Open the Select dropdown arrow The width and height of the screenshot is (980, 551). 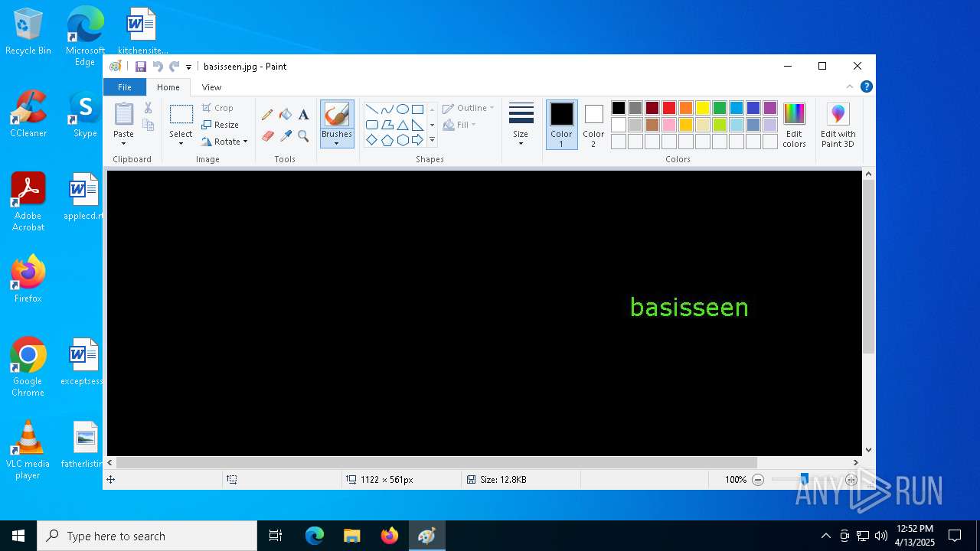181,143
